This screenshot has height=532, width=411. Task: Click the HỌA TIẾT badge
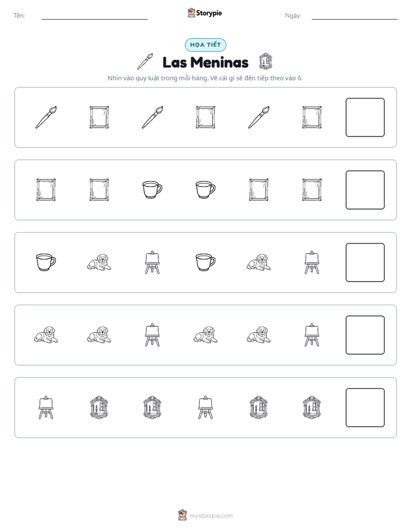(205, 45)
